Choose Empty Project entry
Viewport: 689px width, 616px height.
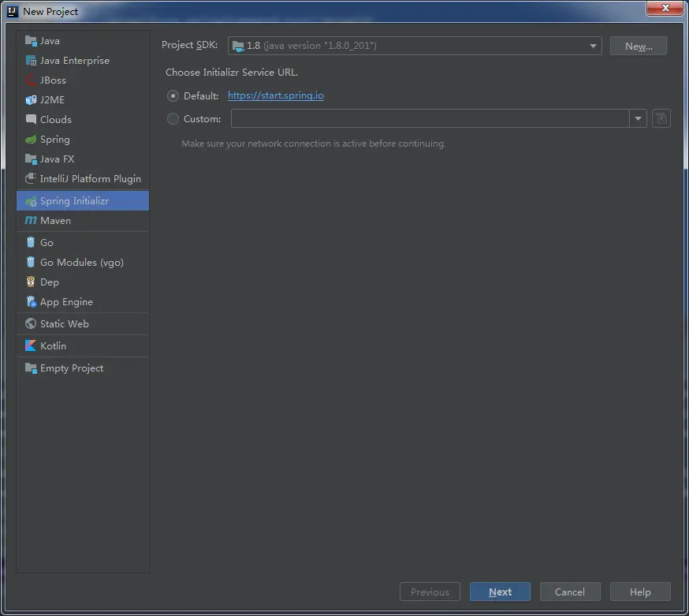coord(83,368)
